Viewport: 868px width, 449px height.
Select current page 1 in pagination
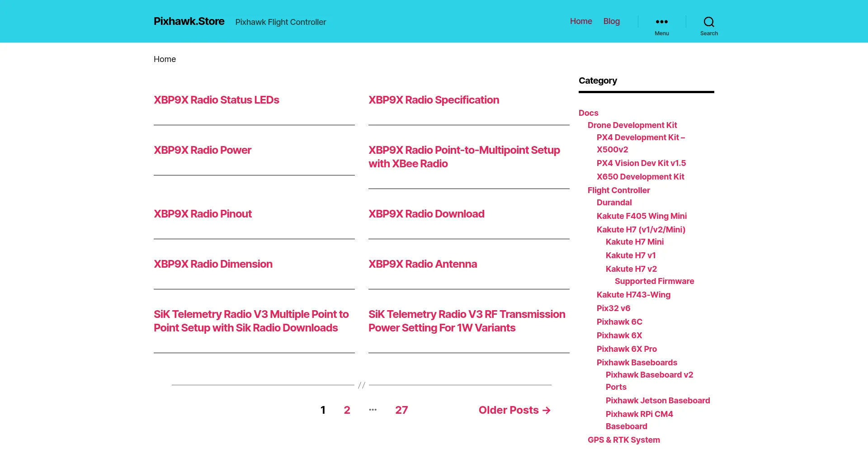point(323,410)
